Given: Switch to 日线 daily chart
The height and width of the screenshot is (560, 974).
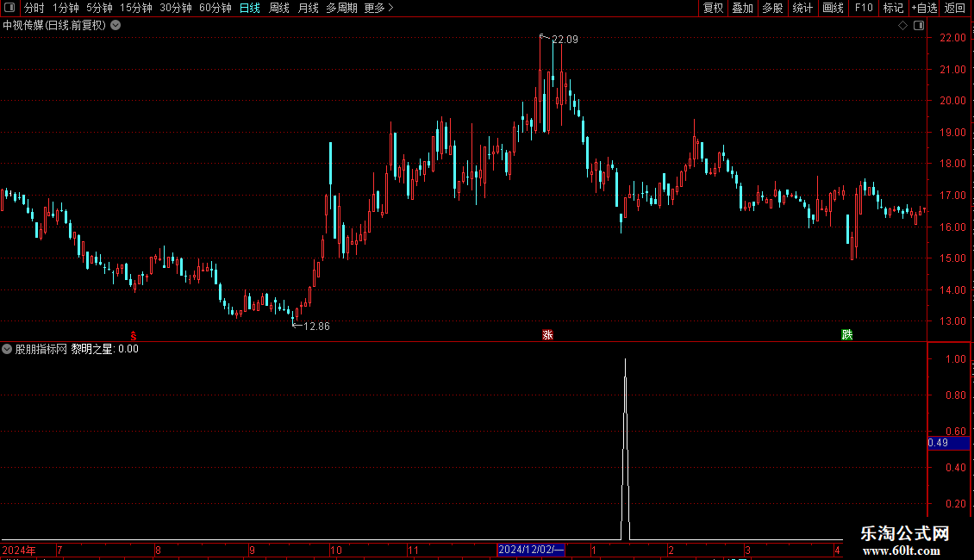Looking at the screenshot, I should [250, 8].
